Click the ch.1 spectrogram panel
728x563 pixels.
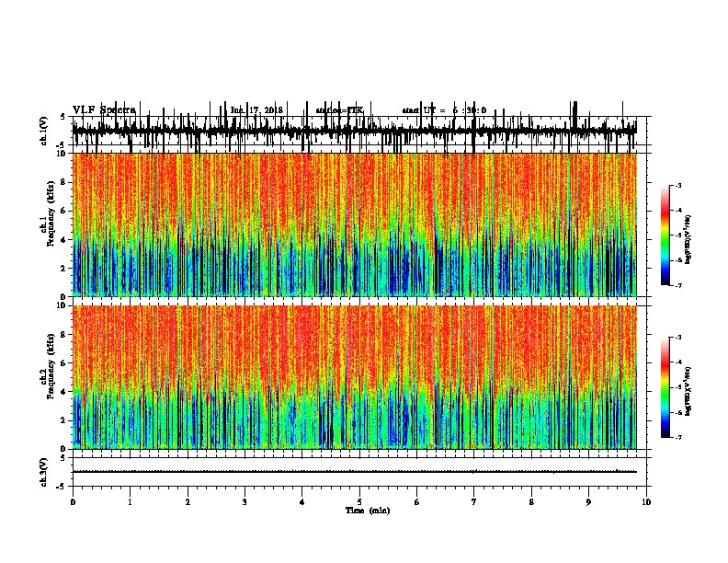355,224
